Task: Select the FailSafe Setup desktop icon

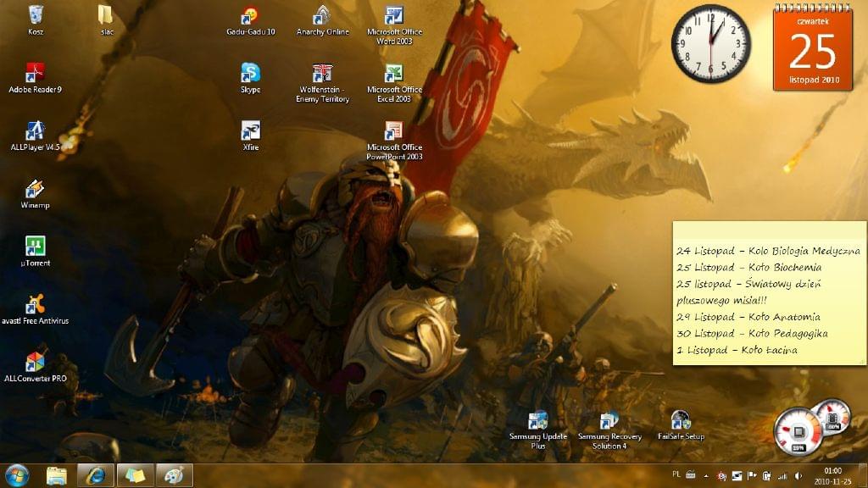Action: tap(681, 425)
